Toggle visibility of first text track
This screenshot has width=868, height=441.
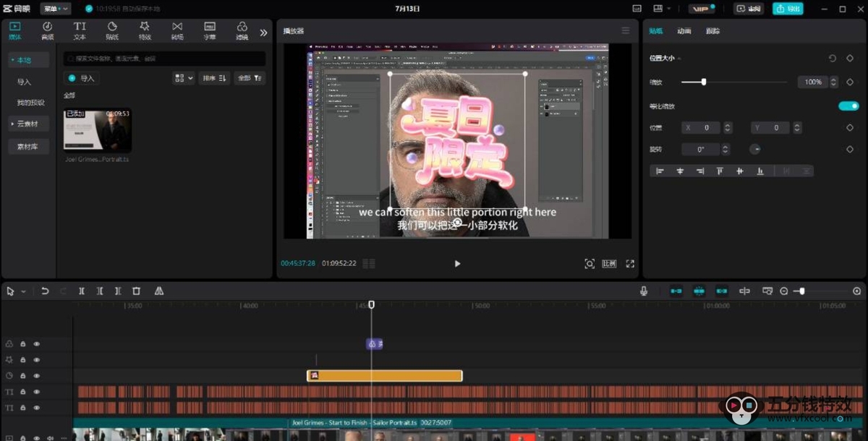(x=37, y=392)
